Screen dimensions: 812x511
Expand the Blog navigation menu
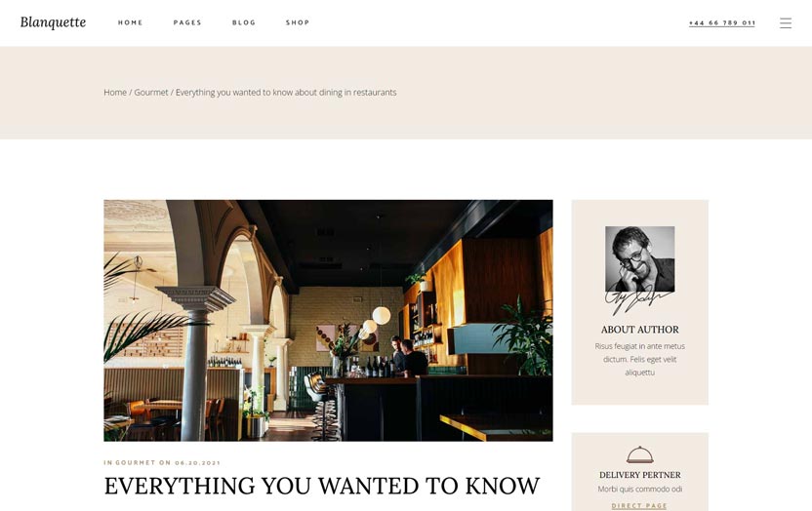point(243,22)
